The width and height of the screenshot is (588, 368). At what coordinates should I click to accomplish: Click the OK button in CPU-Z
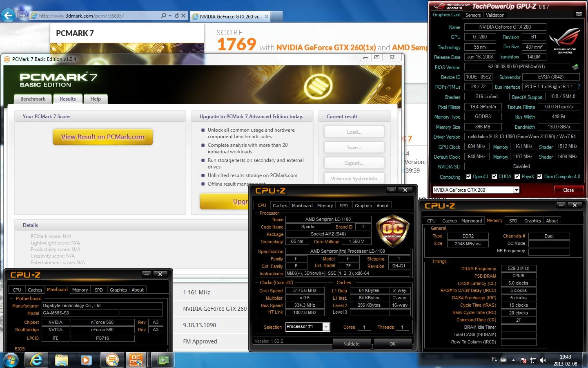pyautogui.click(x=392, y=344)
